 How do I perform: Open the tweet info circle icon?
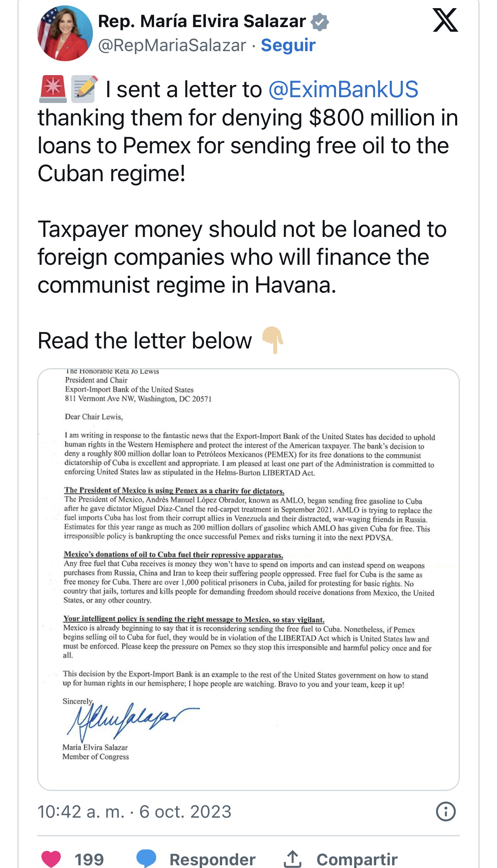446,811
